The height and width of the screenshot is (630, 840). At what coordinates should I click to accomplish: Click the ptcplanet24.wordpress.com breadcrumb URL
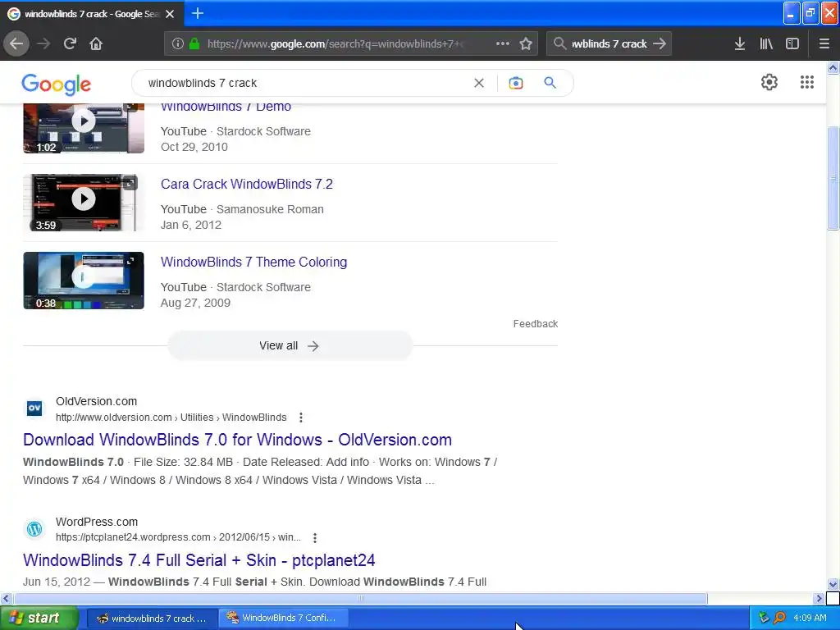pos(178,537)
